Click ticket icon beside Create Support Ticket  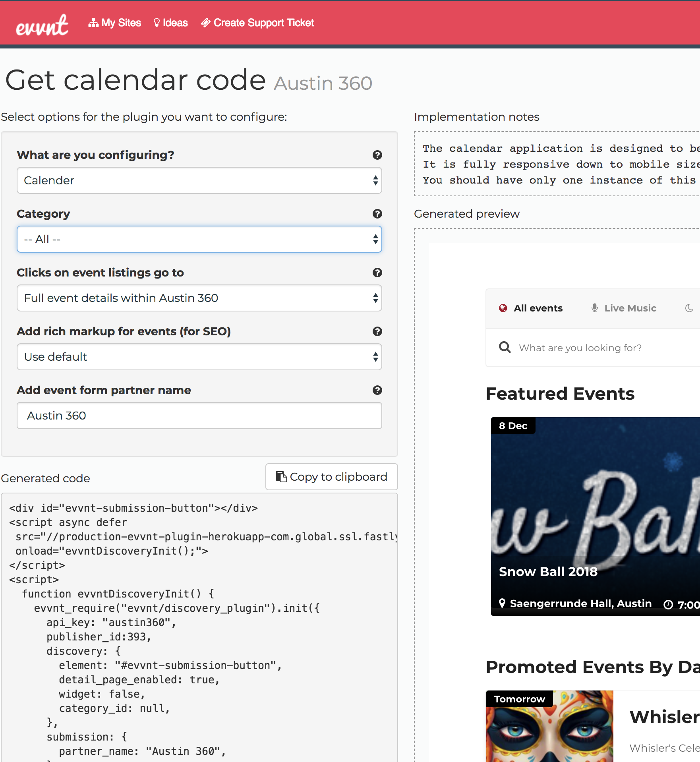(x=205, y=23)
